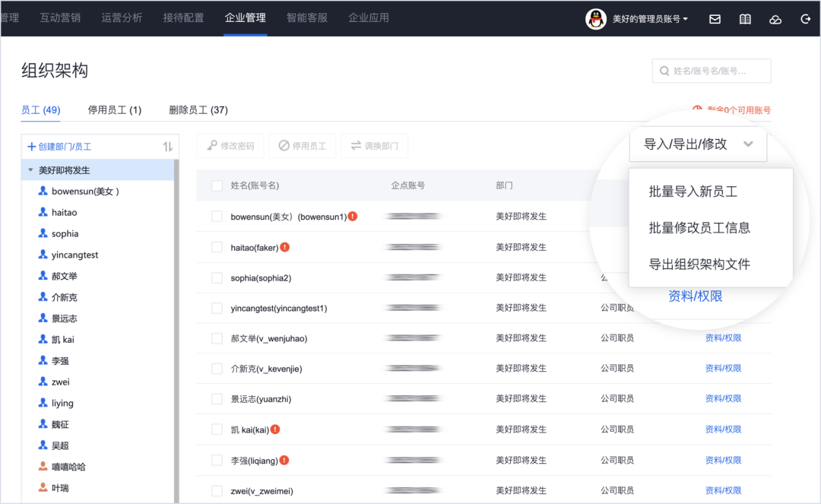This screenshot has height=504, width=821.
Task: Open the 美好的管理员账号 account dropdown
Action: (650, 19)
